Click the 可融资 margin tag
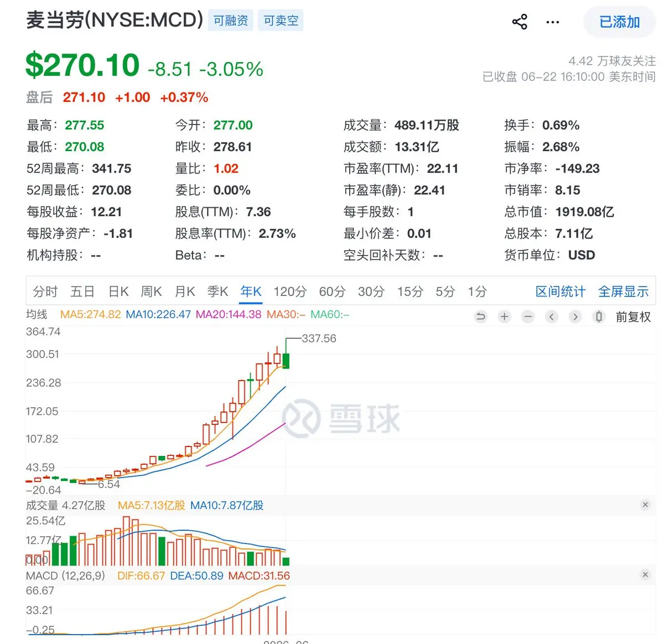The width and height of the screenshot is (664, 644). point(231,21)
